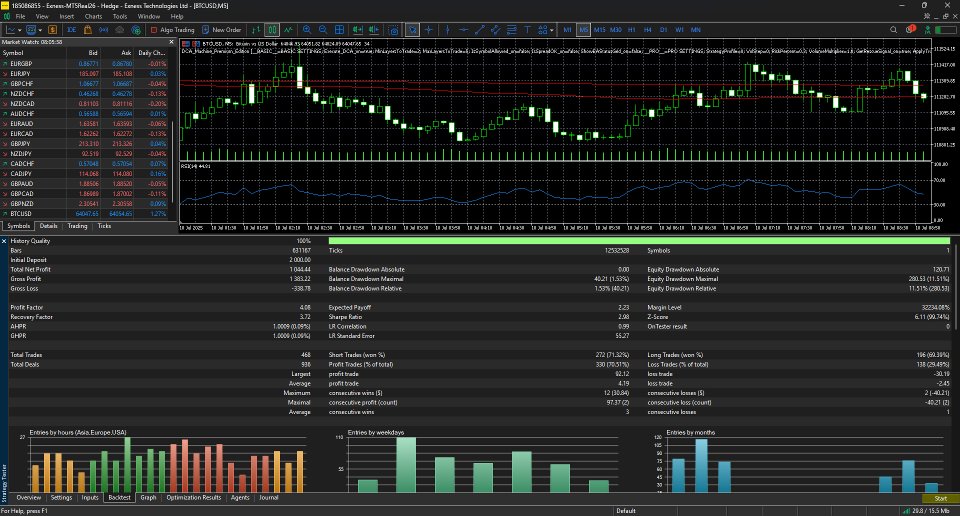Open the Charts menu
Image resolution: width=960 pixels, height=516 pixels.
(93, 17)
